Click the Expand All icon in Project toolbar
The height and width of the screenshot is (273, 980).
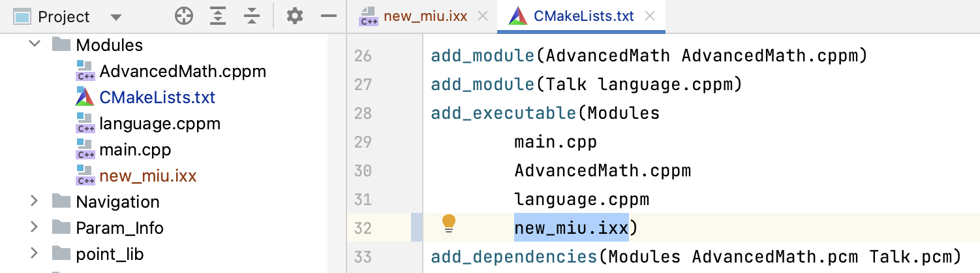coord(217,16)
